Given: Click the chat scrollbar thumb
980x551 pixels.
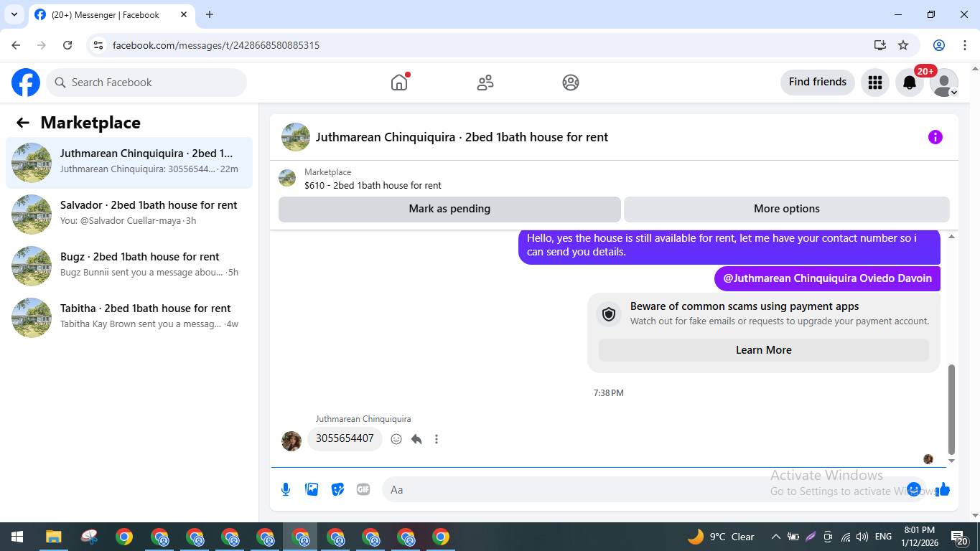Looking at the screenshot, I should click(952, 410).
